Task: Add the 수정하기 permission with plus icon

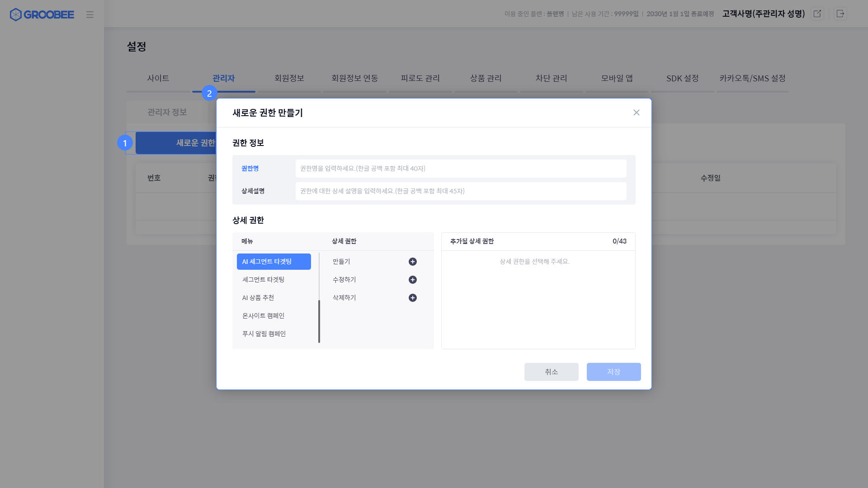Action: click(x=412, y=280)
